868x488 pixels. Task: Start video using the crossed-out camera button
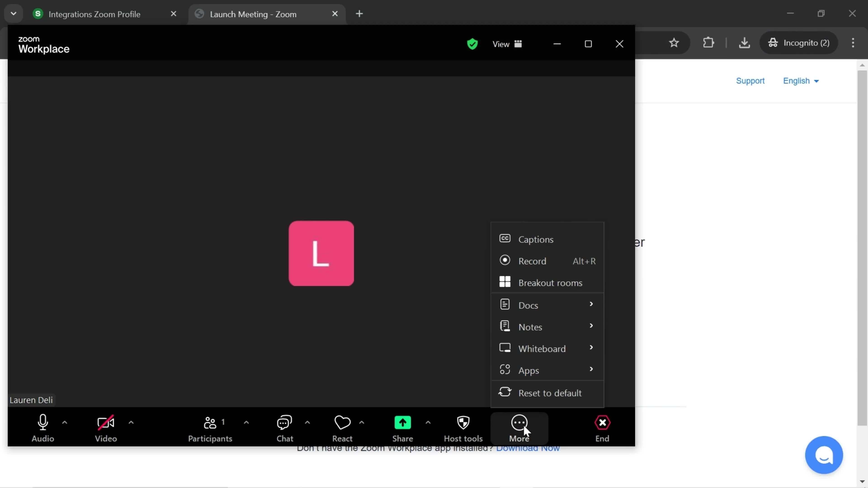[x=106, y=428]
